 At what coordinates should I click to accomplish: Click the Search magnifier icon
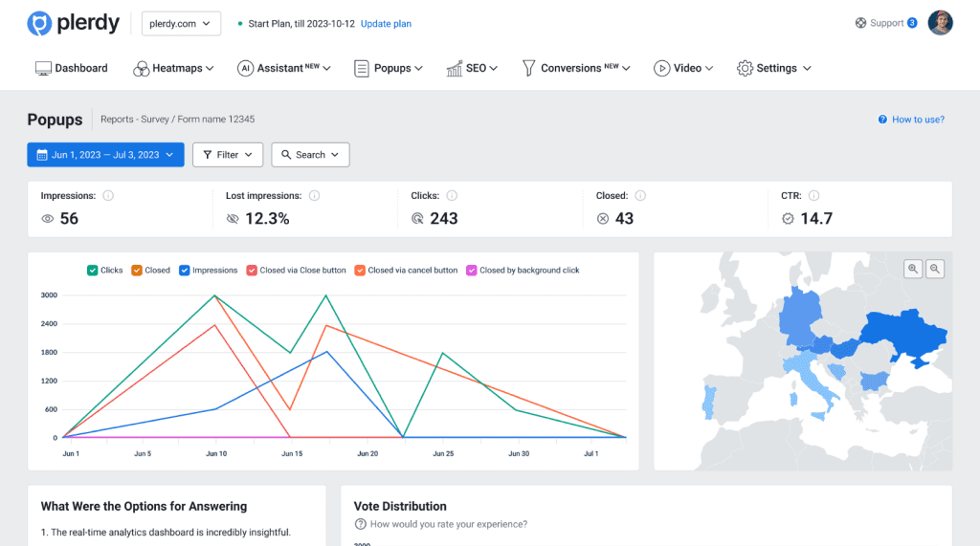(x=285, y=154)
